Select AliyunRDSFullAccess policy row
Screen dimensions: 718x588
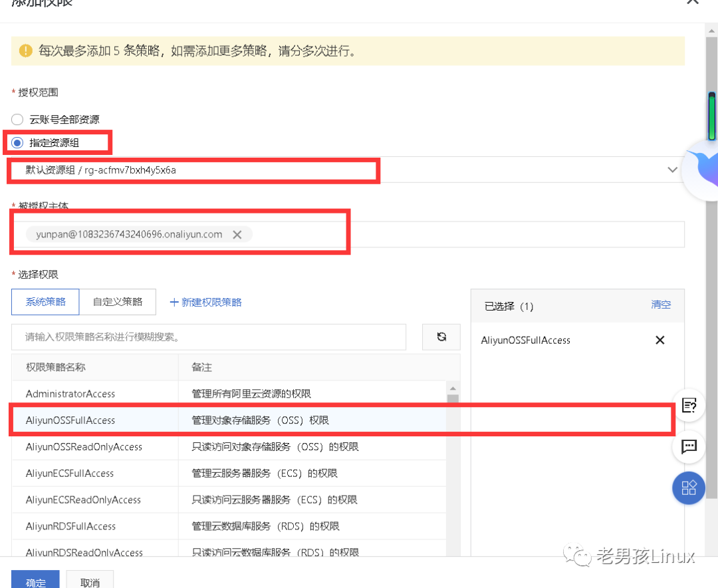click(229, 527)
